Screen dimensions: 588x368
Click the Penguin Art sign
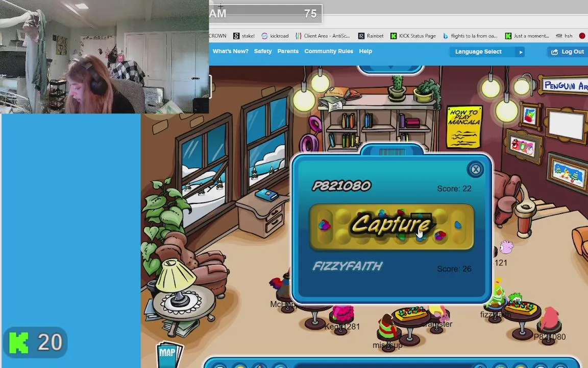click(564, 86)
